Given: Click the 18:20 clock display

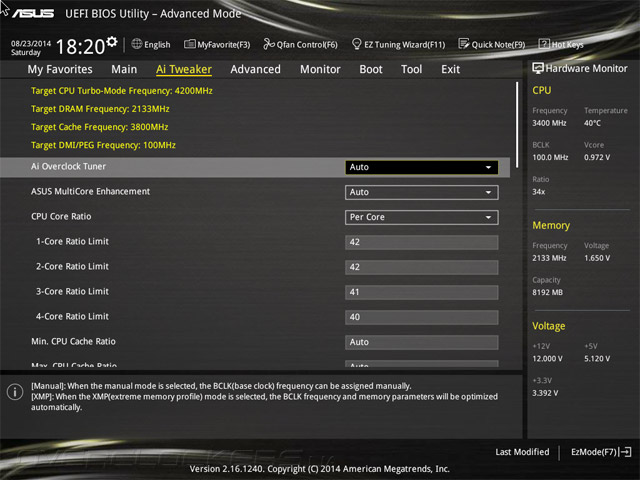Looking at the screenshot, I should point(80,46).
